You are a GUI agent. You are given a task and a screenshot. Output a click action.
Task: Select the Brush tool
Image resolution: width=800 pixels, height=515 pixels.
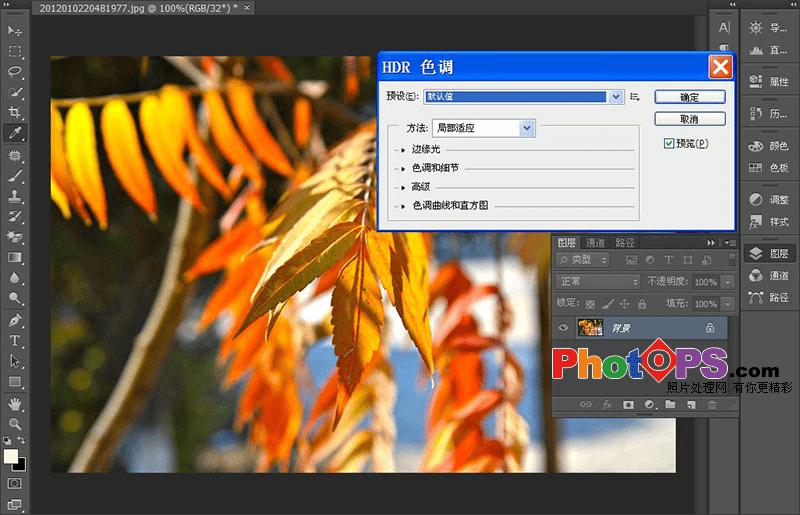coord(15,176)
